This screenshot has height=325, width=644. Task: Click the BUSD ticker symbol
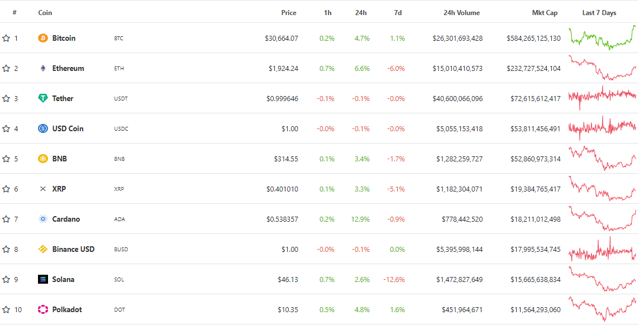pos(121,250)
